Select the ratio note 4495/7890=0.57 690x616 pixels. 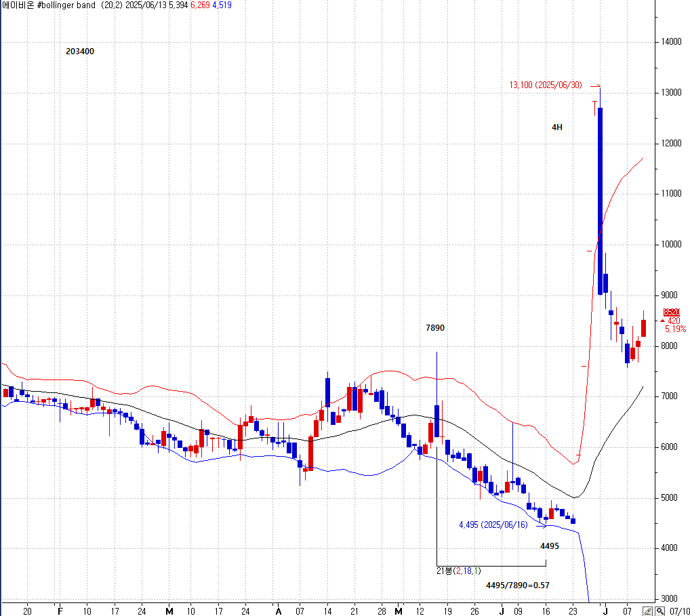518,586
